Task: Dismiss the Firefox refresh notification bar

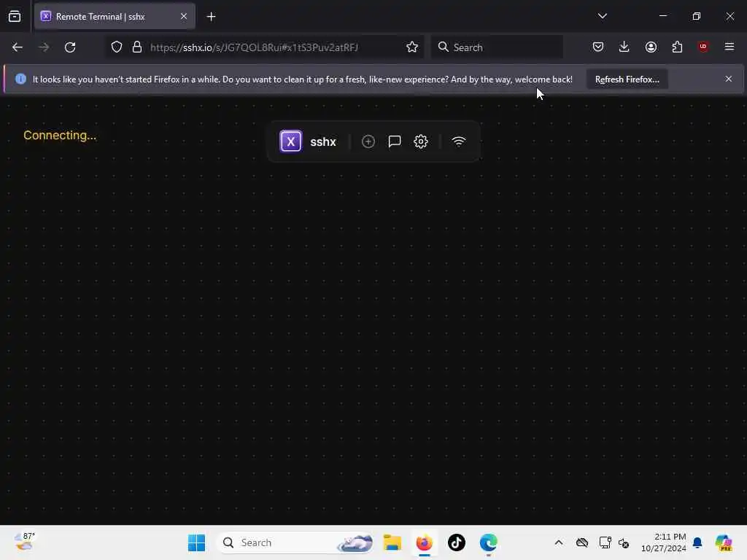Action: (x=729, y=79)
